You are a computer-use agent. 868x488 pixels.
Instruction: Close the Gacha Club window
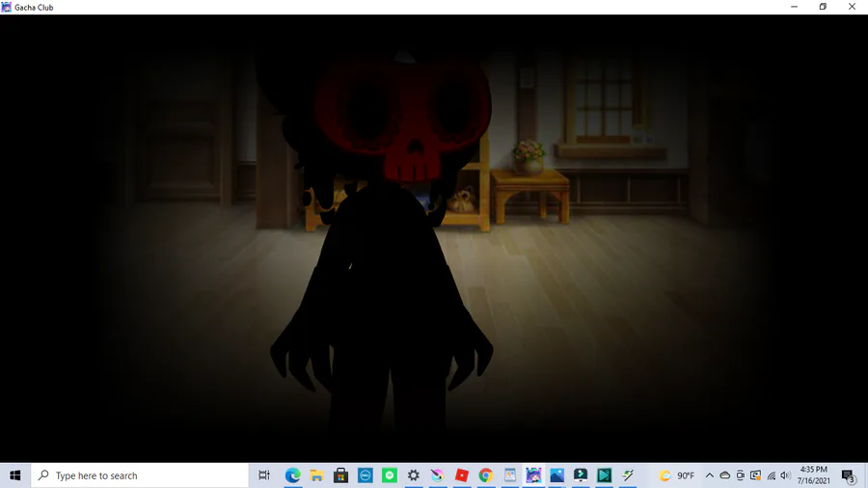coord(852,7)
